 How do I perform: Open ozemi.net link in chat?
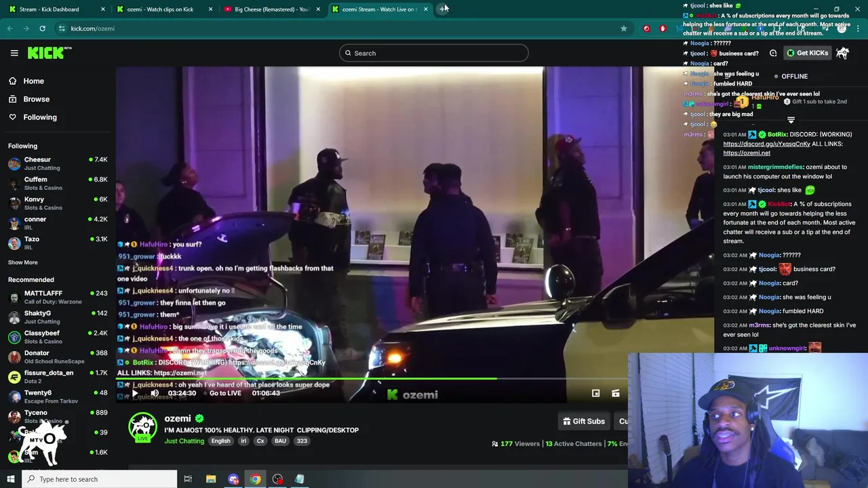point(747,153)
